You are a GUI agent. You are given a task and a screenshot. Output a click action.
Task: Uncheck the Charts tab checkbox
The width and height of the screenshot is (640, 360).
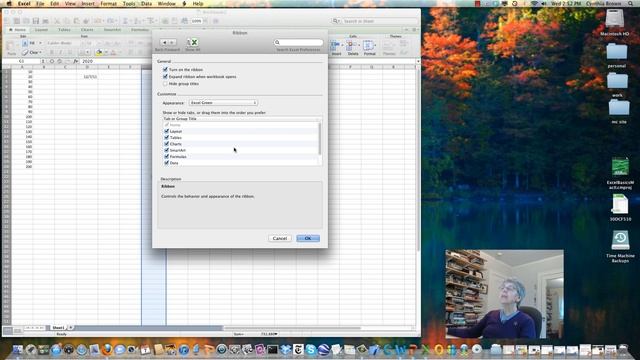[167, 144]
